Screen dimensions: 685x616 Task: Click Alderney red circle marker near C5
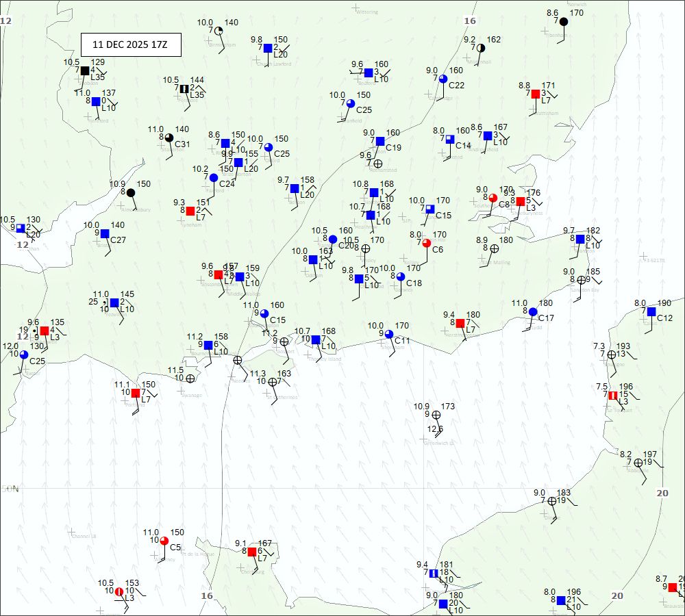(164, 541)
